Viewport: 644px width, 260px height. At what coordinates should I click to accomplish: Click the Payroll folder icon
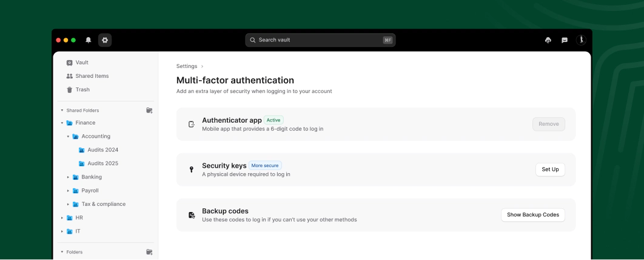pos(76,191)
